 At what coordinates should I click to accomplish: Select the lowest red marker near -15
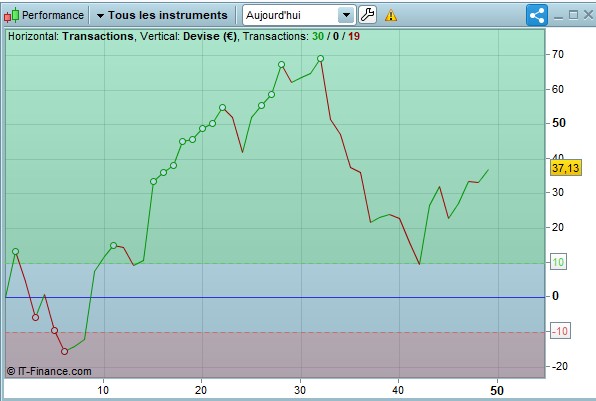[x=65, y=352]
